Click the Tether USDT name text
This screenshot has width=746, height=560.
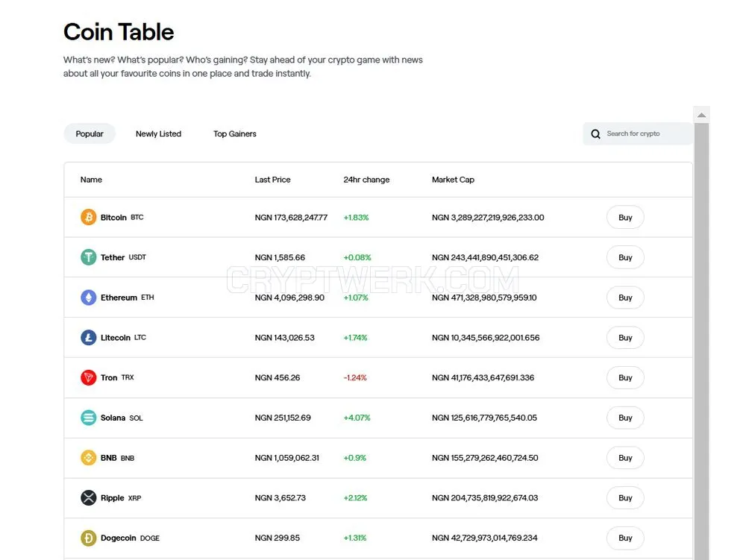123,257
